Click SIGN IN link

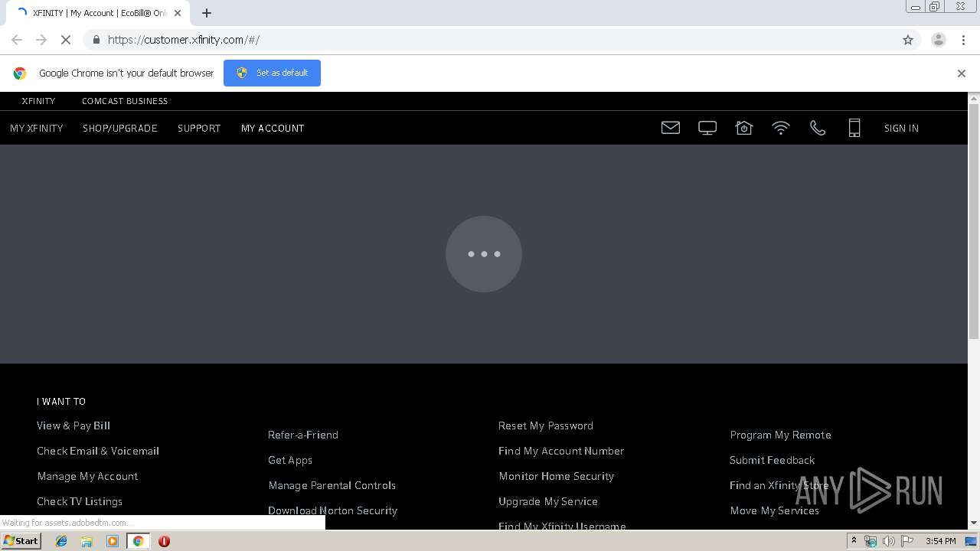(901, 129)
